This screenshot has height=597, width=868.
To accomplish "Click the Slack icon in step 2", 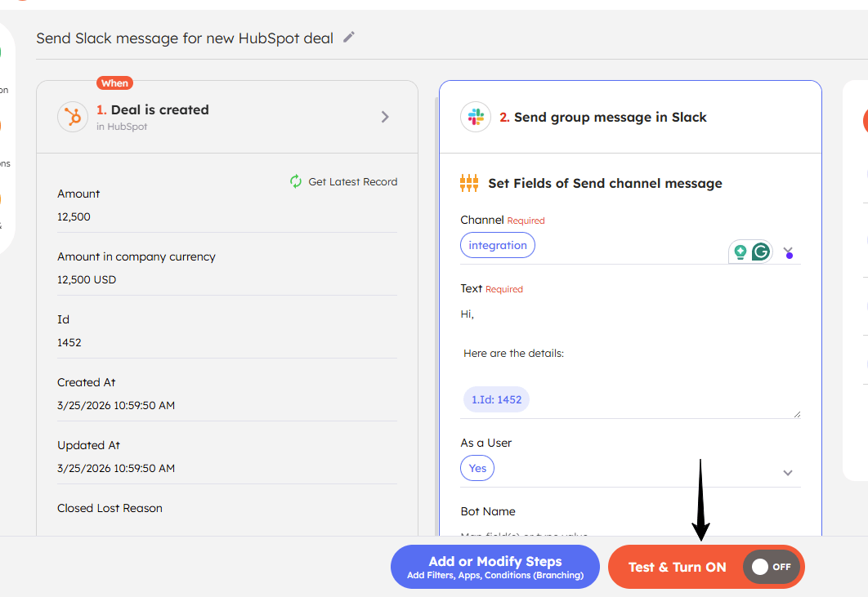I will pyautogui.click(x=476, y=118).
